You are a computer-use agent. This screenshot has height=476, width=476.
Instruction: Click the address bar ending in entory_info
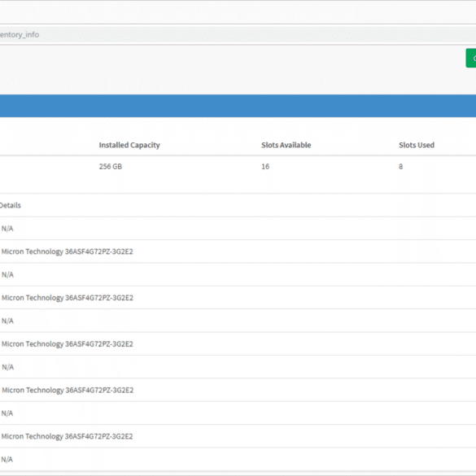[238, 35]
